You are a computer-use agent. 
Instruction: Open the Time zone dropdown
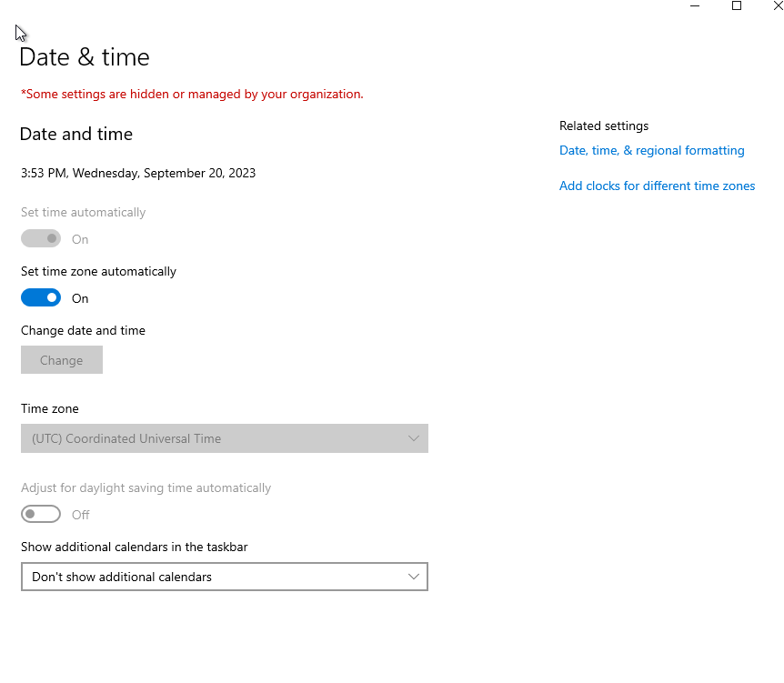click(x=224, y=438)
